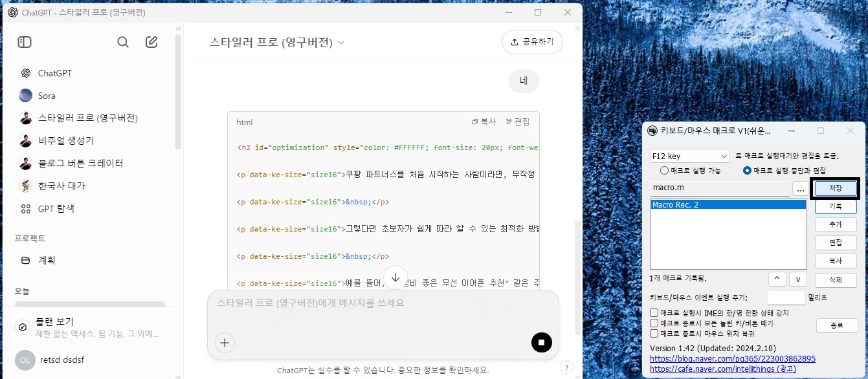Click the scroll-to-bottom arrow button
This screenshot has height=379, width=868.
click(395, 277)
